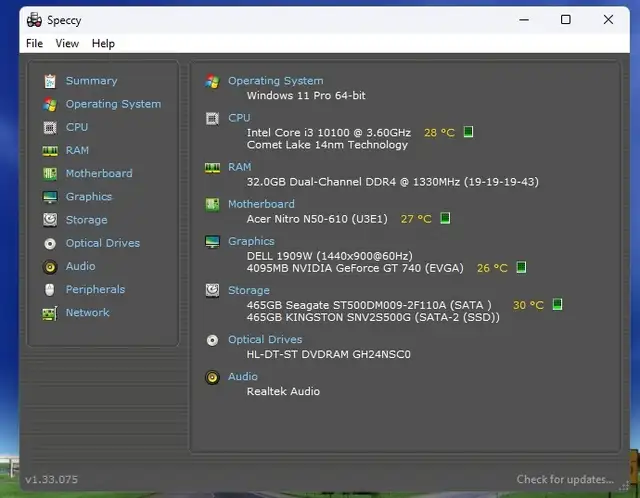Click the v1.33.075 version text
The width and height of the screenshot is (640, 498).
tap(51, 480)
